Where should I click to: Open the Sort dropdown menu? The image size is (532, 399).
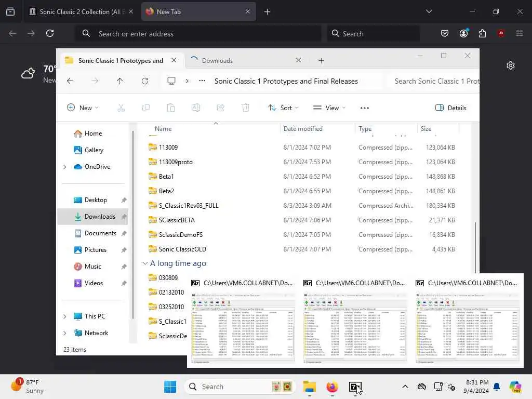click(283, 108)
